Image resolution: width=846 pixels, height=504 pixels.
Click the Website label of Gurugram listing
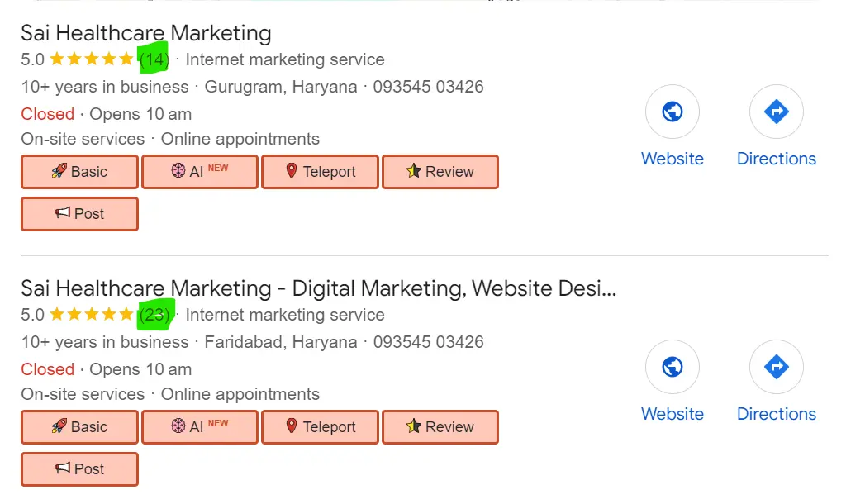click(673, 159)
